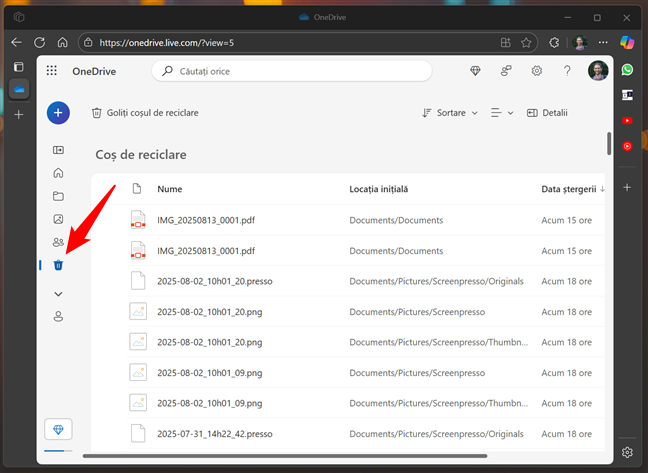648x473 pixels.
Task: Open My files folder icon in sidebar
Action: click(58, 196)
